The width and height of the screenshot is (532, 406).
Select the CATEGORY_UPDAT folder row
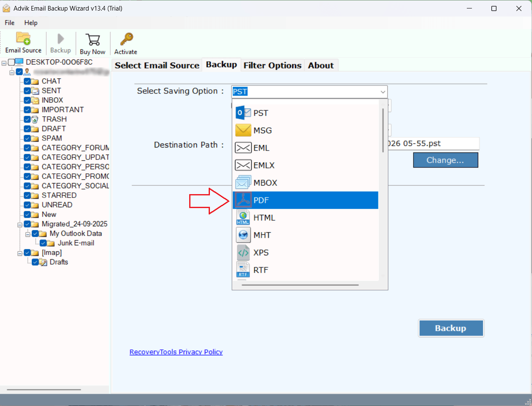pyautogui.click(x=75, y=157)
